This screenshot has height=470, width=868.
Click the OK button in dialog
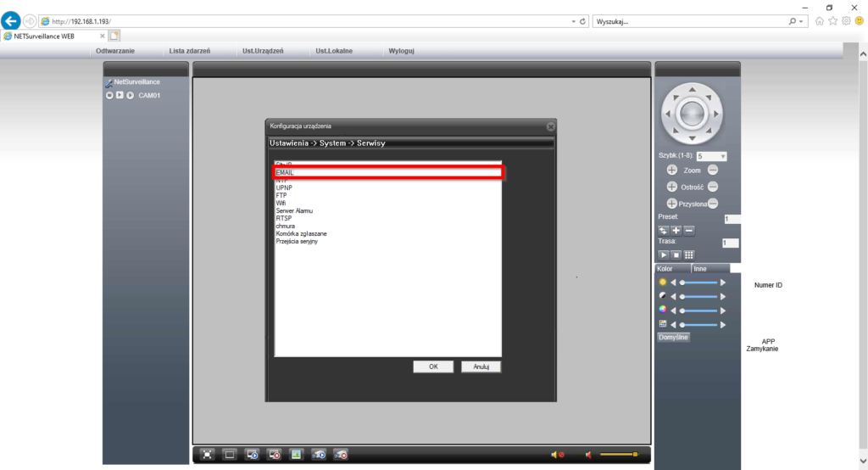pyautogui.click(x=433, y=366)
